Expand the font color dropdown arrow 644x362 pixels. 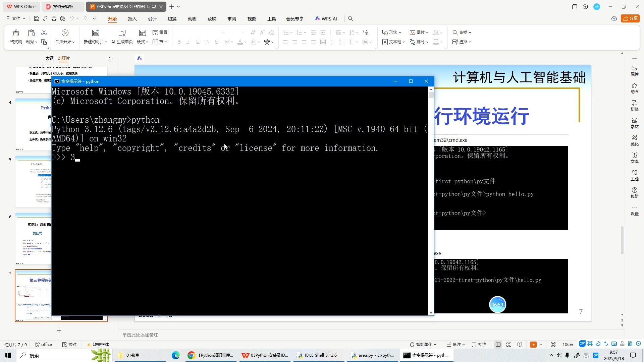coord(246,42)
